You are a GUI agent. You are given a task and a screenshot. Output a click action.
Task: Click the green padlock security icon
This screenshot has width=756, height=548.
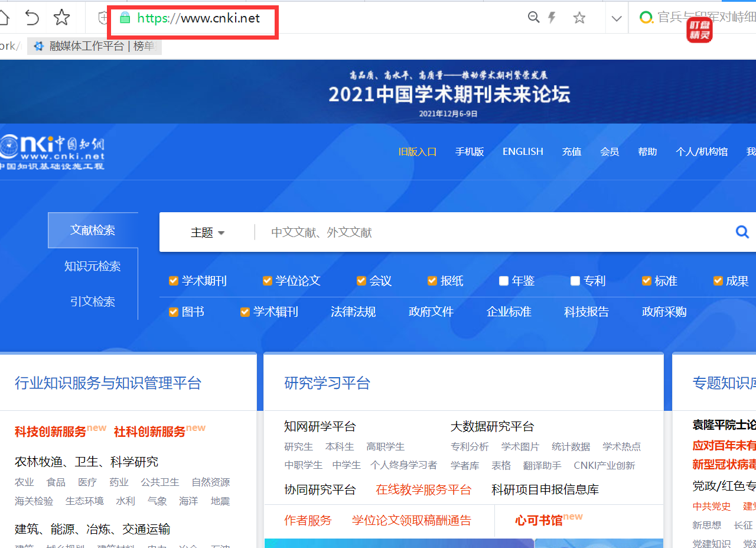(125, 18)
